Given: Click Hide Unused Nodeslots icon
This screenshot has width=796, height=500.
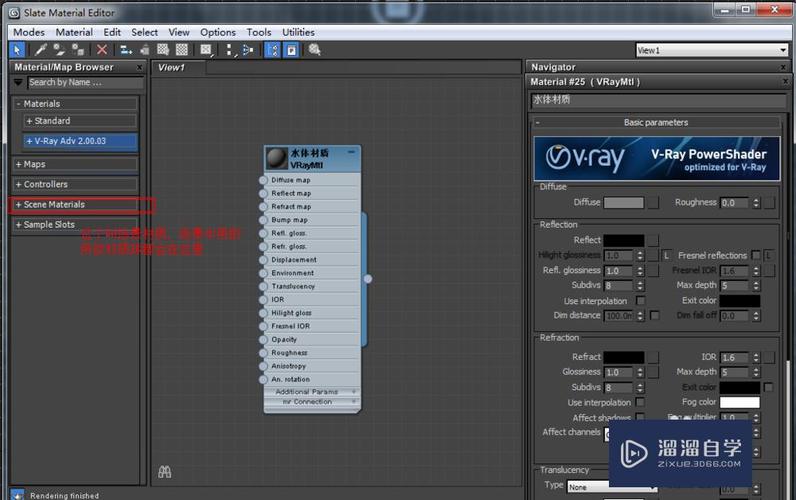Looking at the screenshot, I should (x=145, y=50).
